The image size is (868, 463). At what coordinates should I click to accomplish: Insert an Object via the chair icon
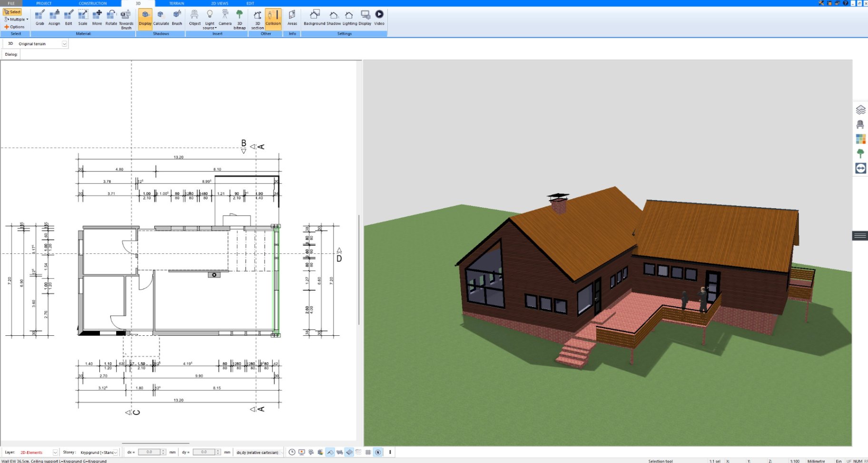pyautogui.click(x=195, y=17)
